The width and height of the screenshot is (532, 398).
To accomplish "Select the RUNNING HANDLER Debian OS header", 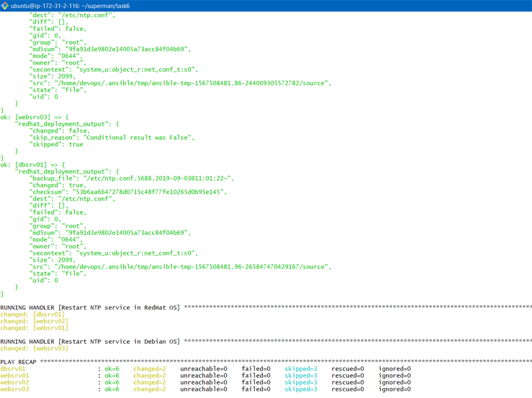I will pos(88,341).
